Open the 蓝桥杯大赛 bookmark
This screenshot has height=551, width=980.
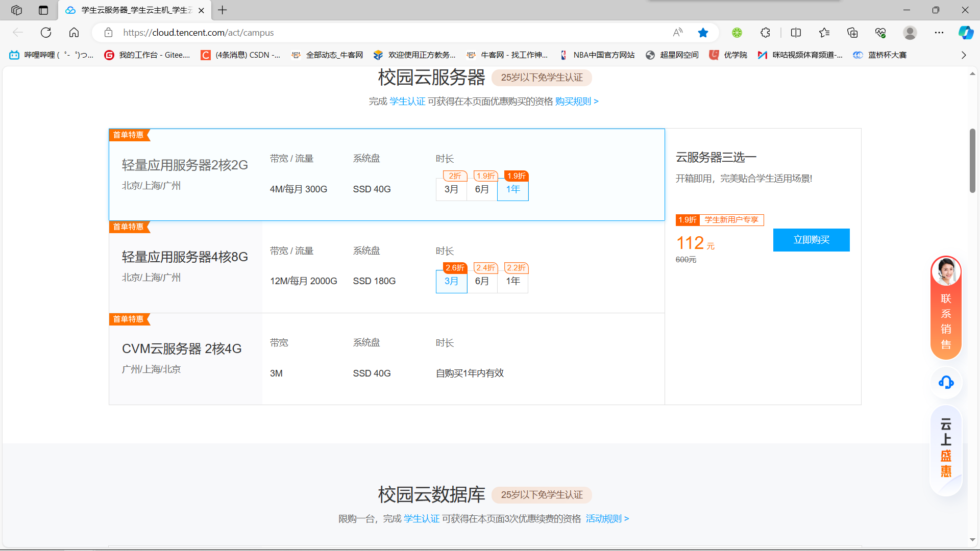[x=880, y=55]
